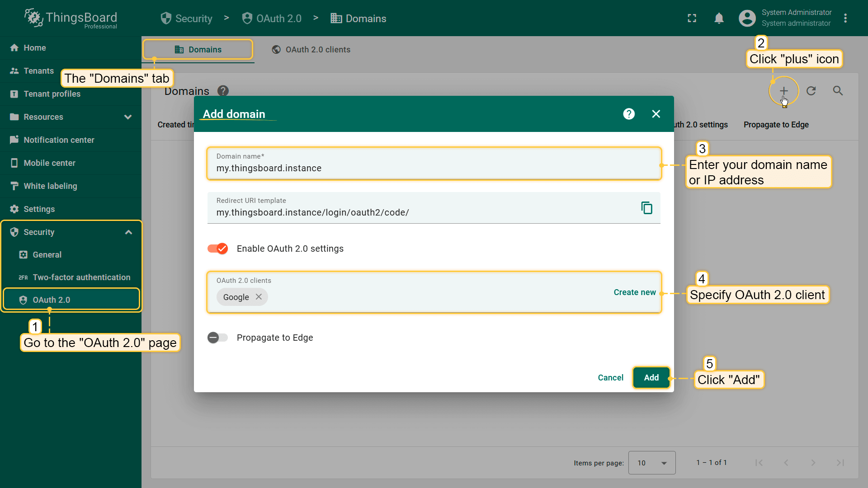The width and height of the screenshot is (868, 488).
Task: Disable Enable OAuth 2.0 settings toggle
Action: click(x=218, y=249)
